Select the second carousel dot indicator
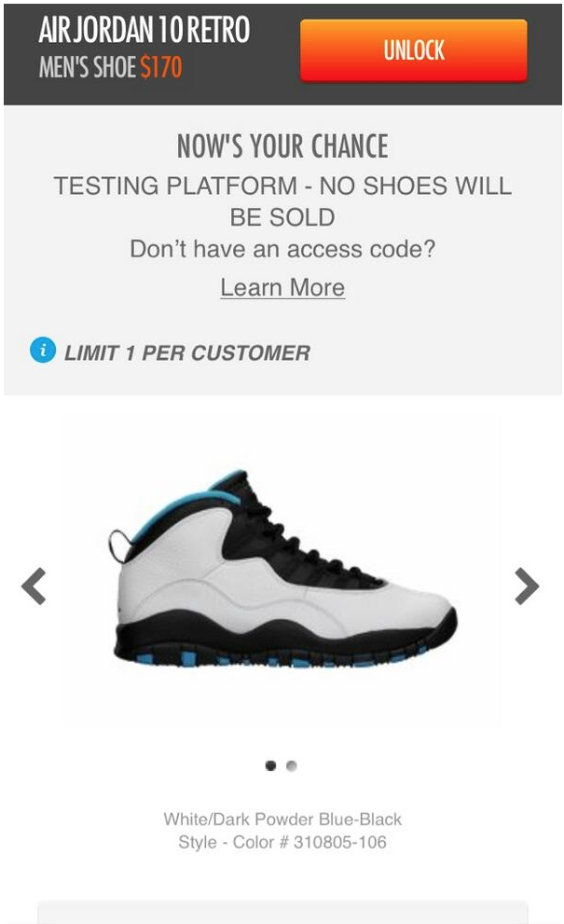The width and height of the screenshot is (564, 924). (x=291, y=765)
